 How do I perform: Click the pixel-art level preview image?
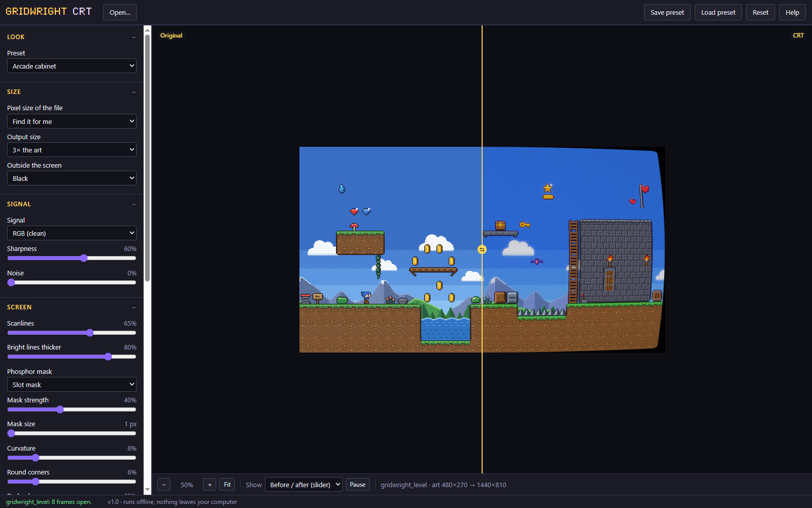click(x=482, y=249)
